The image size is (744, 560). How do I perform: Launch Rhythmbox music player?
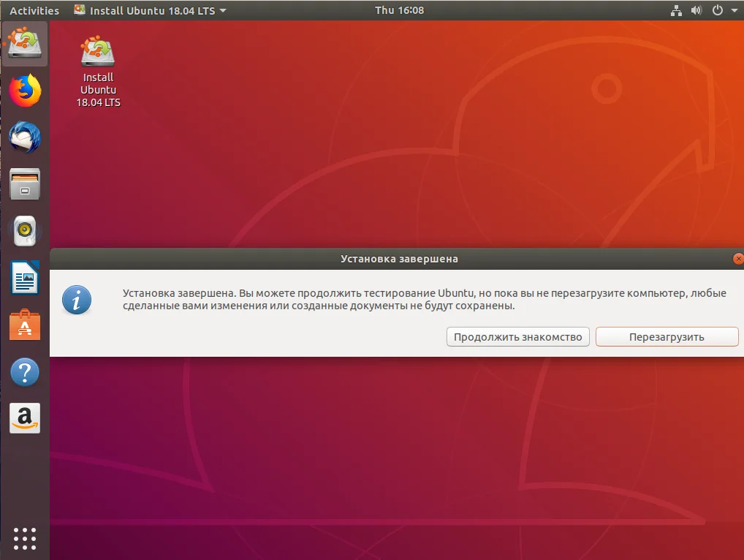click(x=25, y=231)
